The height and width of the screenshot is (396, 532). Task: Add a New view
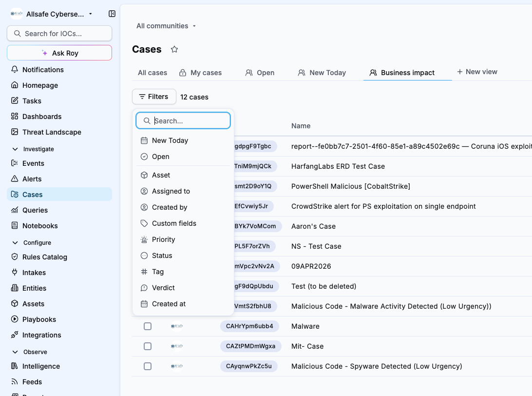477,72
